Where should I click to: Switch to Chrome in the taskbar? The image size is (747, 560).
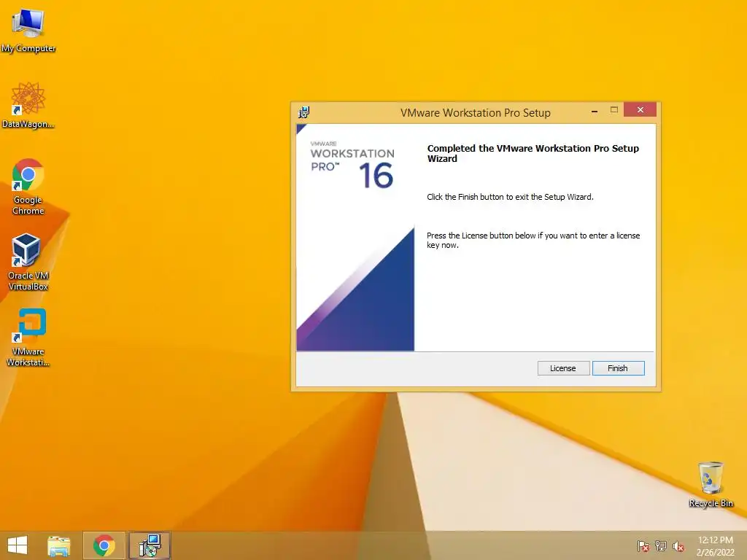coord(104,545)
